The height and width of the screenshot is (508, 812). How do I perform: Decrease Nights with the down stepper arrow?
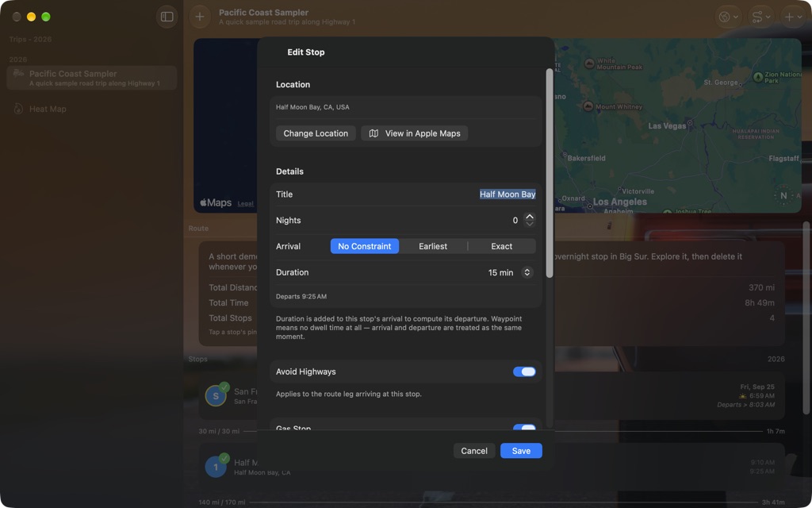pyautogui.click(x=529, y=224)
